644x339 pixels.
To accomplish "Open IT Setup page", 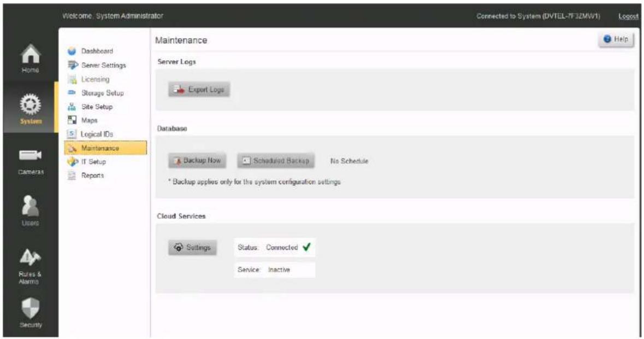I will [93, 162].
